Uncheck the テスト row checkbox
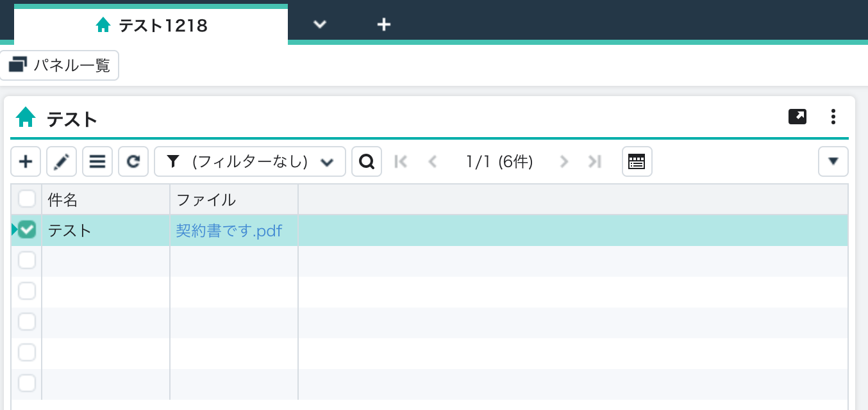This screenshot has width=868, height=410. [x=27, y=229]
